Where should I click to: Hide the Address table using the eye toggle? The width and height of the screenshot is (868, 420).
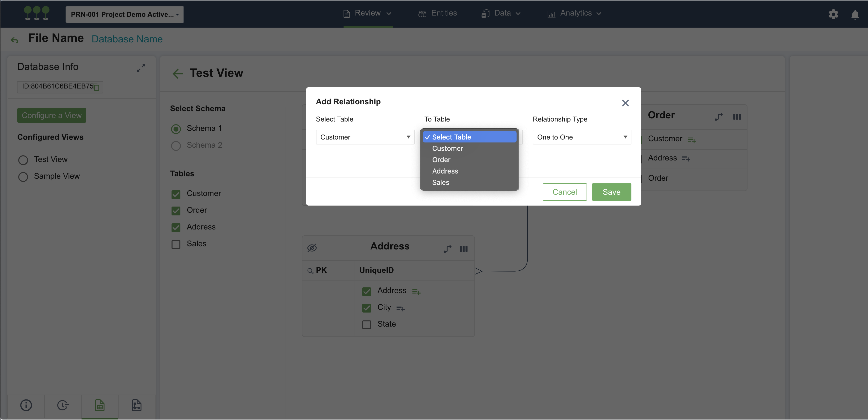(312, 248)
